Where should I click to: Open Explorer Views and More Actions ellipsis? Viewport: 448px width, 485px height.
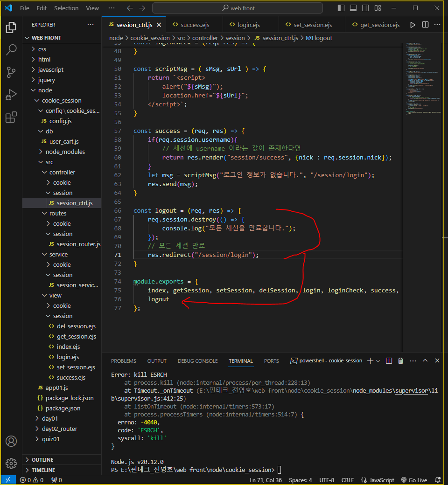point(91,25)
